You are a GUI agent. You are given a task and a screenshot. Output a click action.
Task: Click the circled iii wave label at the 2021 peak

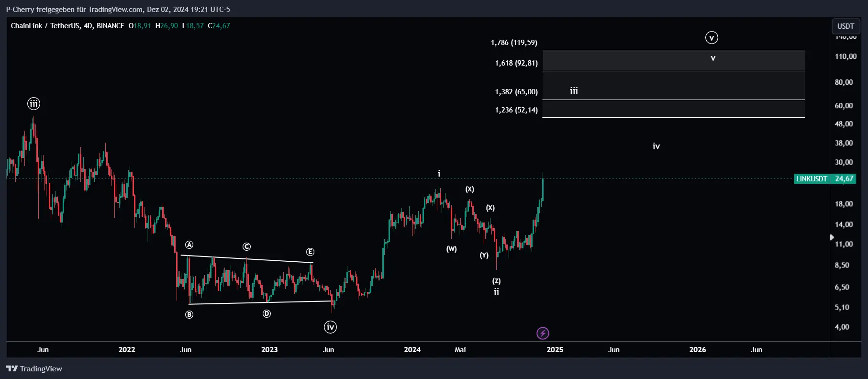33,103
